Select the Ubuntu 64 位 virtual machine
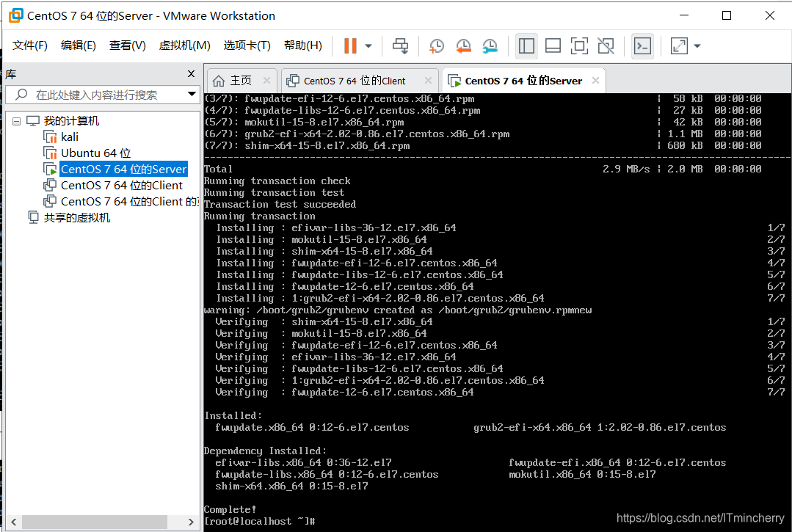The height and width of the screenshot is (532, 792). coord(96,153)
